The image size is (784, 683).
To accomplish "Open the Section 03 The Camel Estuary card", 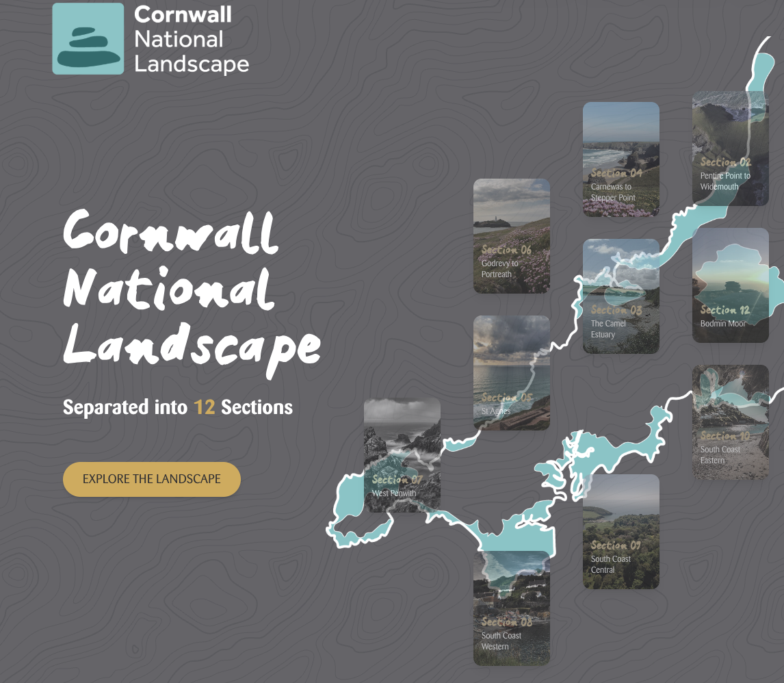I will tap(620, 296).
